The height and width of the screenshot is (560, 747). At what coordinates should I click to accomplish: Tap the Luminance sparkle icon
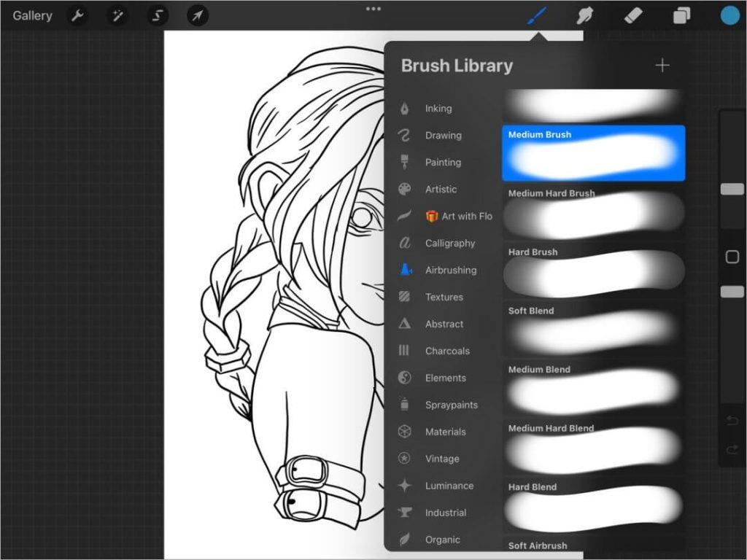pyautogui.click(x=404, y=485)
